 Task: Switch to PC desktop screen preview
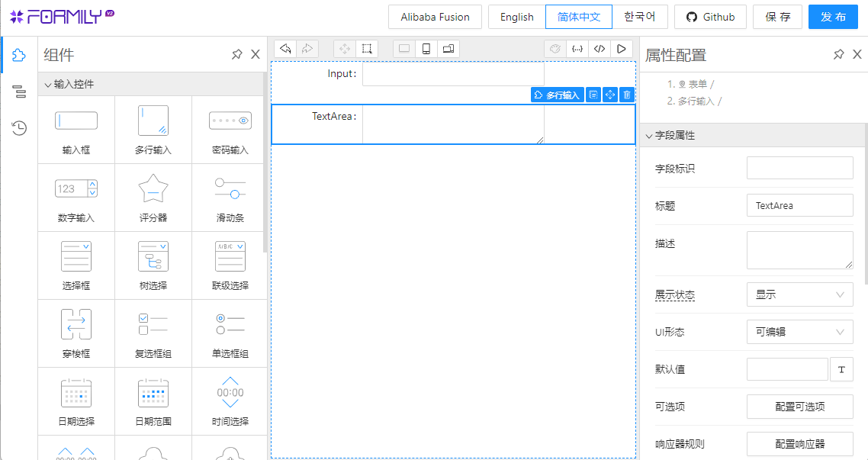coord(404,49)
